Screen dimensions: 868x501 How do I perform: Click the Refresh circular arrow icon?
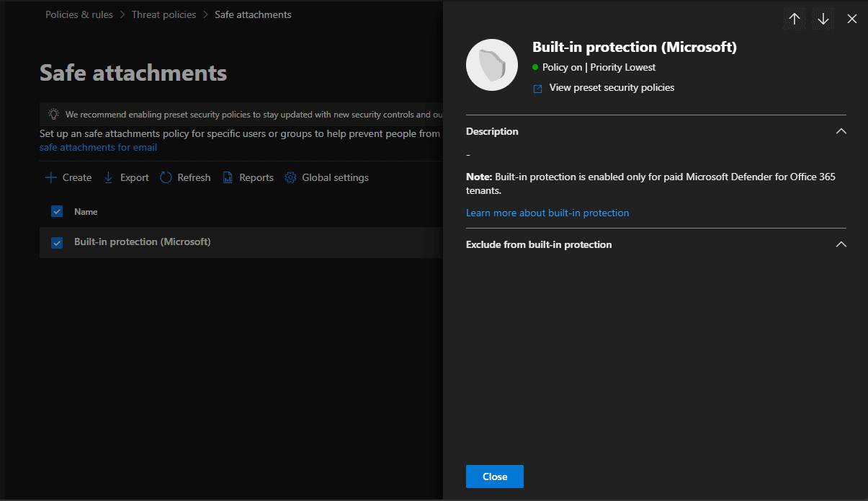coord(166,177)
